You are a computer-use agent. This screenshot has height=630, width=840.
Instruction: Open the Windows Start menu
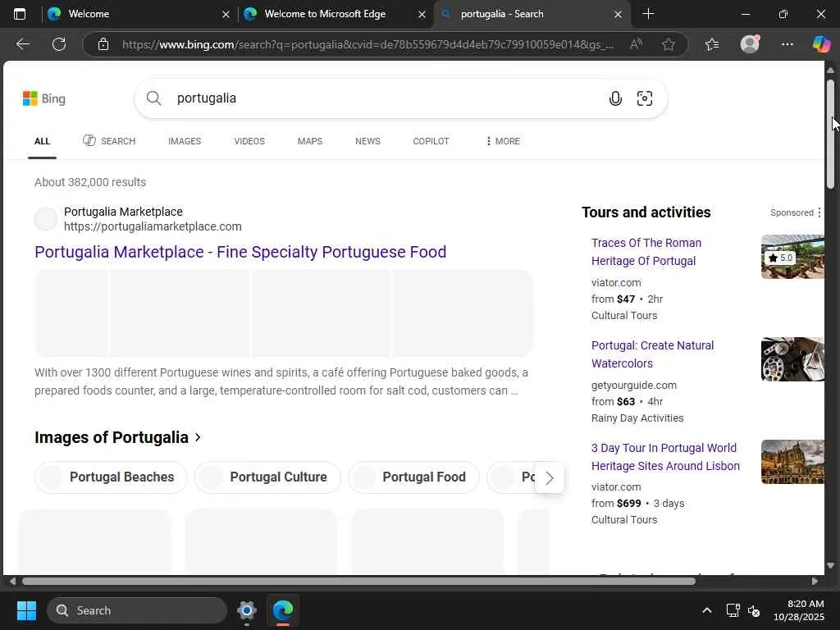pyautogui.click(x=26, y=610)
